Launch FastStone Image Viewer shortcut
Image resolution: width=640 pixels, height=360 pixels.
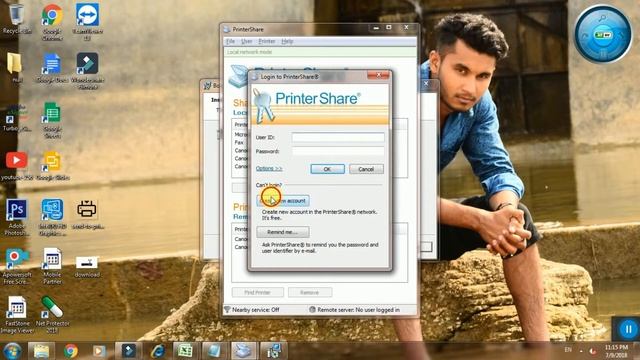(x=16, y=314)
